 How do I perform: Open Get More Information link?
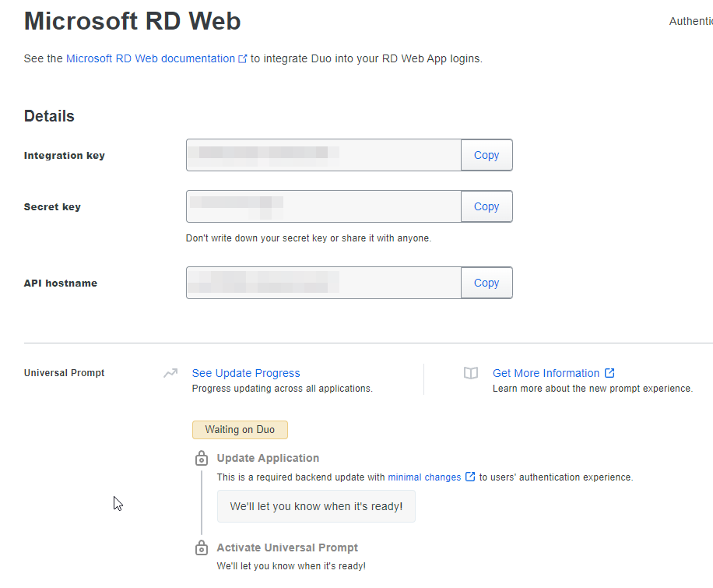pos(546,373)
